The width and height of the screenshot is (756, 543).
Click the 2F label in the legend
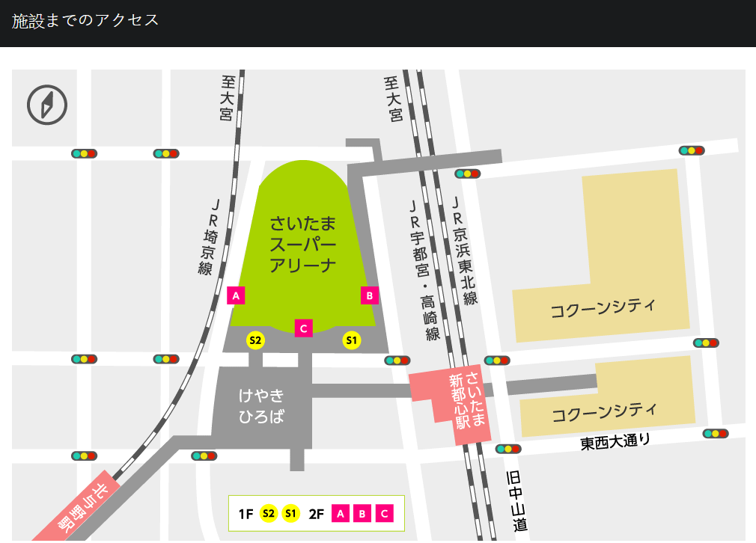click(317, 514)
